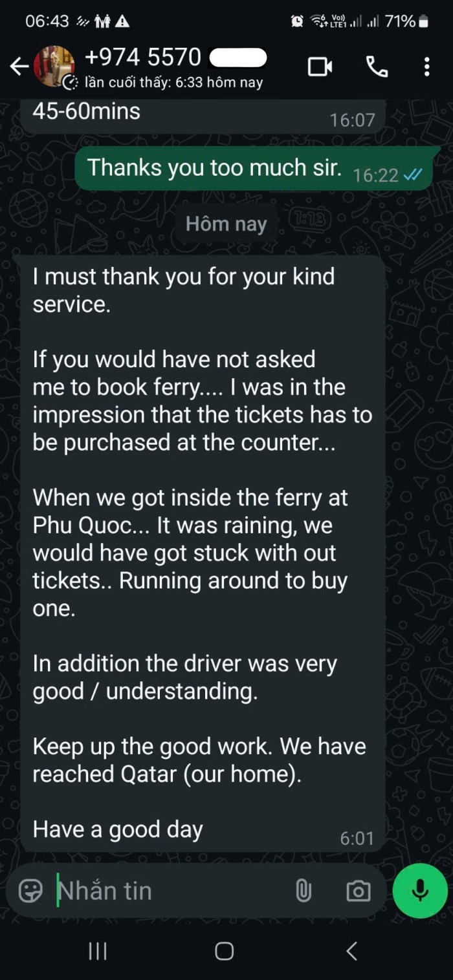453x980 pixels.
Task: Start a voice call
Action: pyautogui.click(x=377, y=67)
